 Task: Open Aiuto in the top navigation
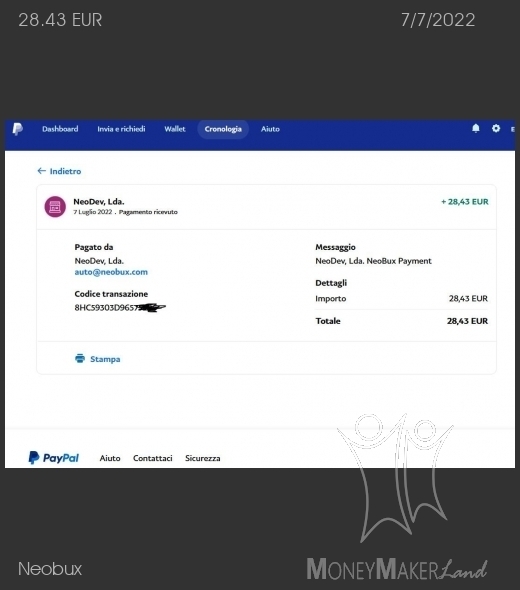(270, 129)
